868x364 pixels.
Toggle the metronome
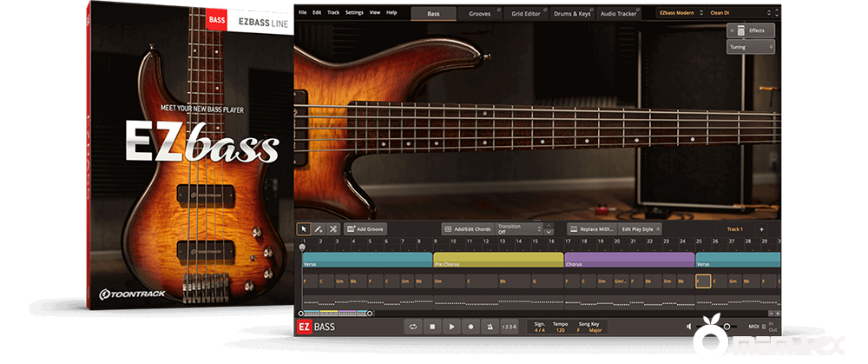point(490,327)
